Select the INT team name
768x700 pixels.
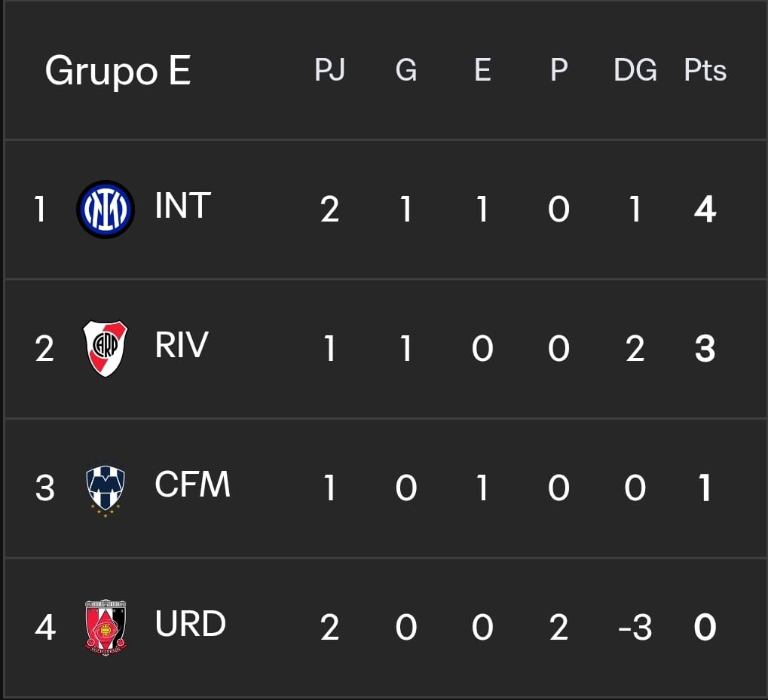[x=182, y=206]
